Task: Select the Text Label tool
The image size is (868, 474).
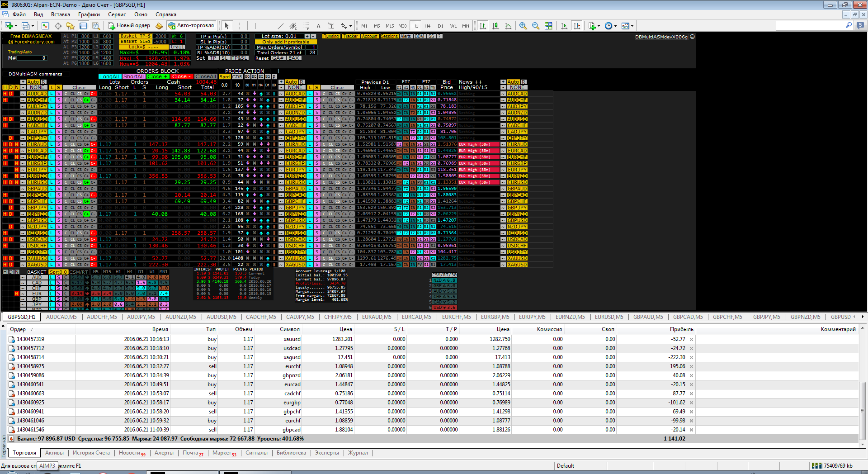Action: pyautogui.click(x=331, y=26)
